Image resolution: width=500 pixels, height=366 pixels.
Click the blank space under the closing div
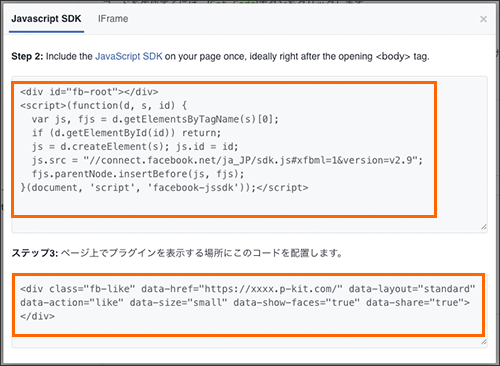[248, 328]
